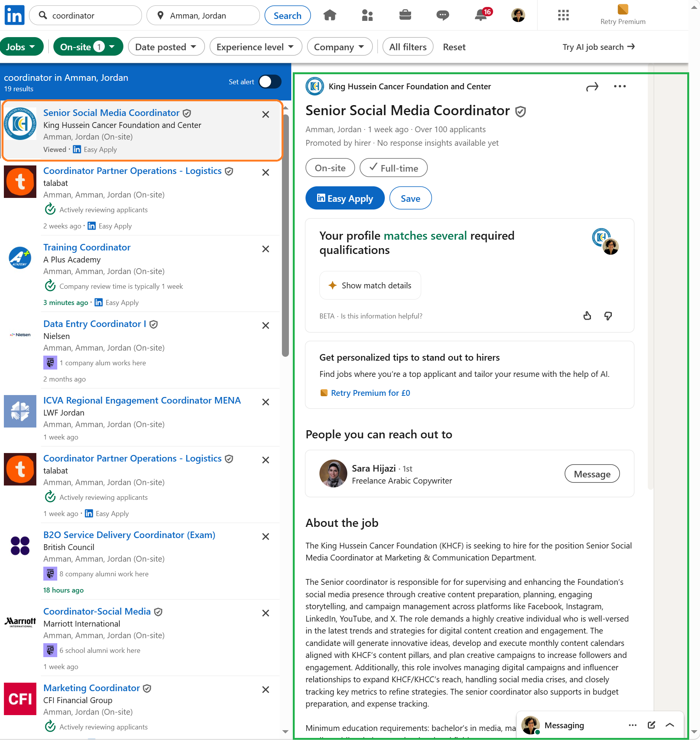Image resolution: width=700 pixels, height=741 pixels.
Task: Open Sara Hijazi's profile name
Action: (x=374, y=468)
